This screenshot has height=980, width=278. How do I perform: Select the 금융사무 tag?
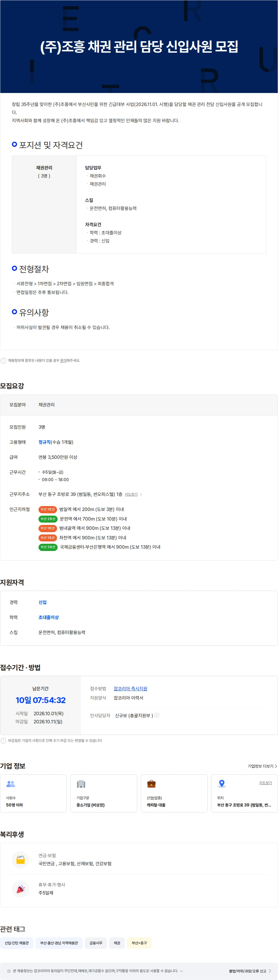(x=96, y=943)
